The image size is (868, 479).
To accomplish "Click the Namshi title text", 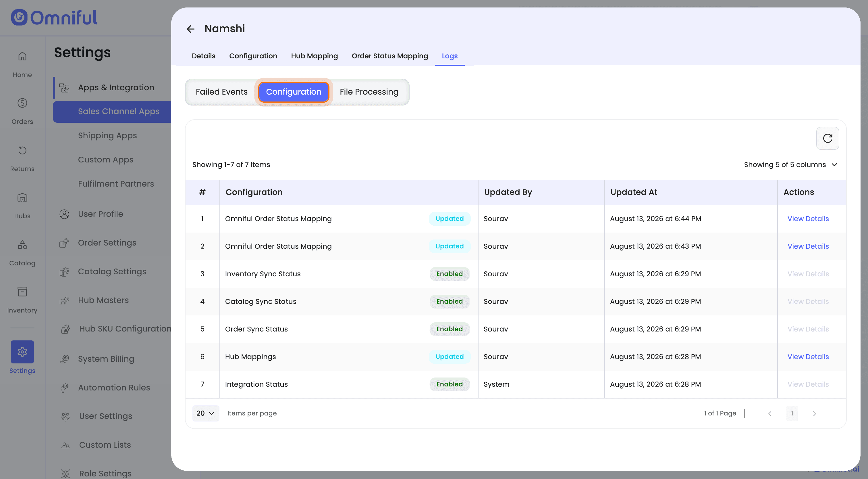I will point(225,29).
